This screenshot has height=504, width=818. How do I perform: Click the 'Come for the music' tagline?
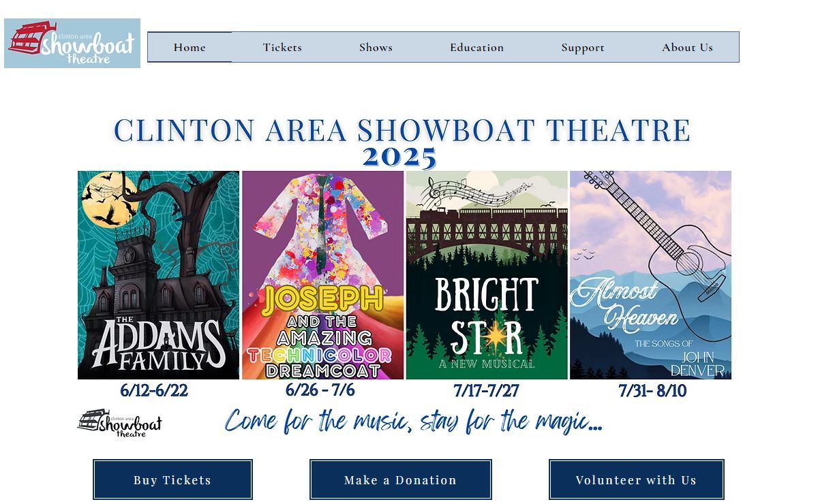coord(414,420)
